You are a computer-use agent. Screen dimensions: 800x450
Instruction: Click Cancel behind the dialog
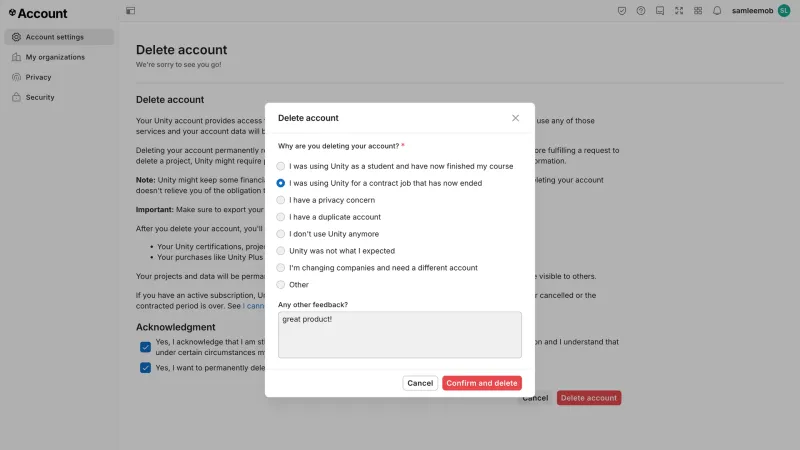tap(536, 398)
